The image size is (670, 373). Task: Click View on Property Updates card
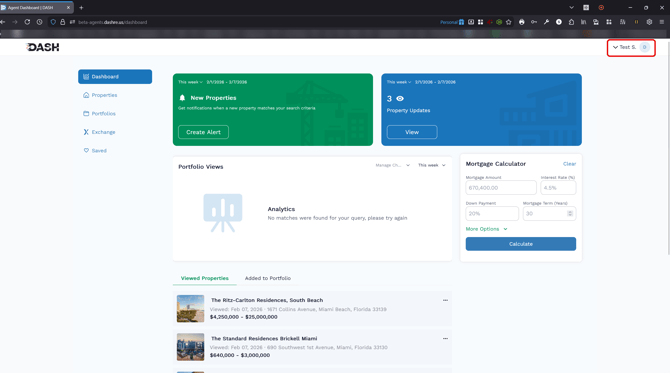[x=412, y=132]
